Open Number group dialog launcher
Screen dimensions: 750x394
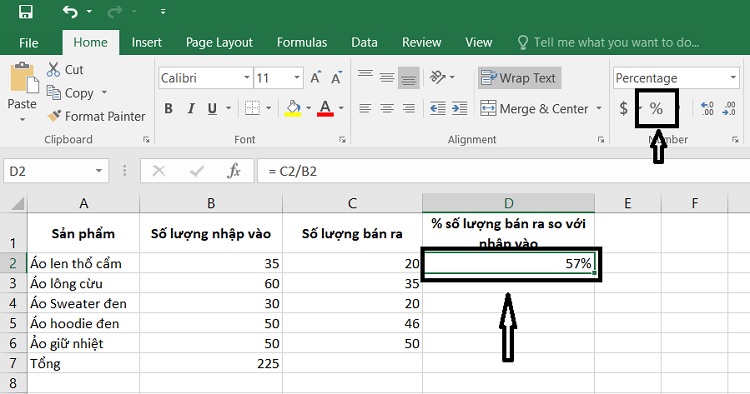[x=735, y=140]
